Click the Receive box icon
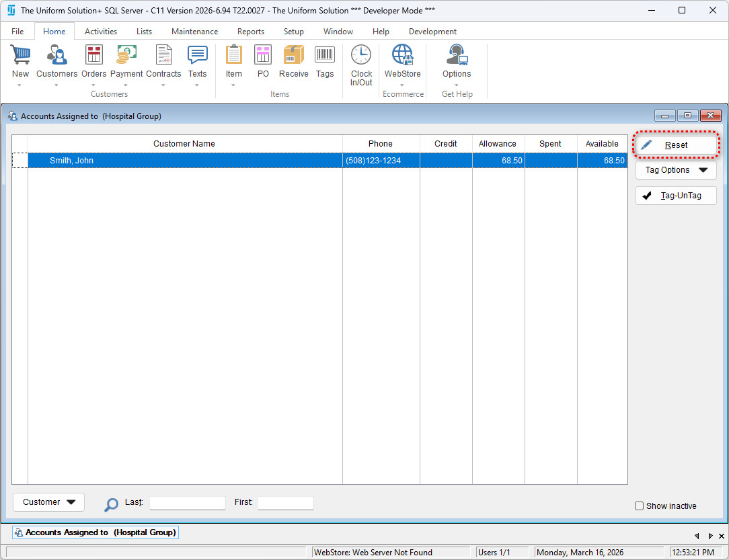The height and width of the screenshot is (560, 729). pyautogui.click(x=293, y=55)
